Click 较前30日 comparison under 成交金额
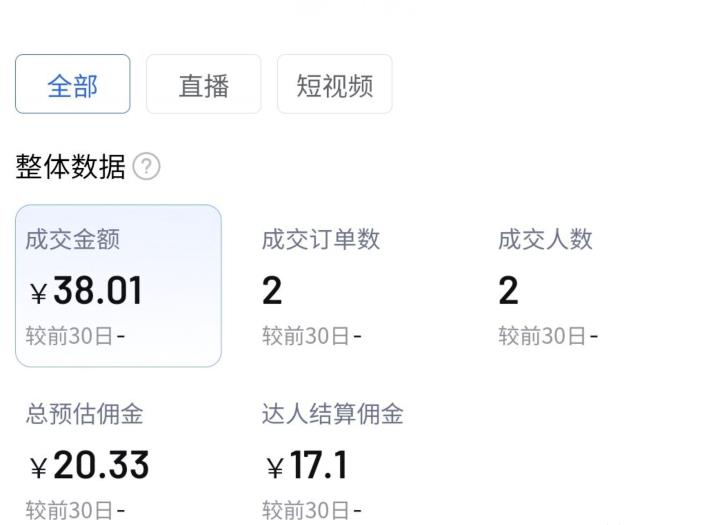708x525 pixels. pos(75,336)
